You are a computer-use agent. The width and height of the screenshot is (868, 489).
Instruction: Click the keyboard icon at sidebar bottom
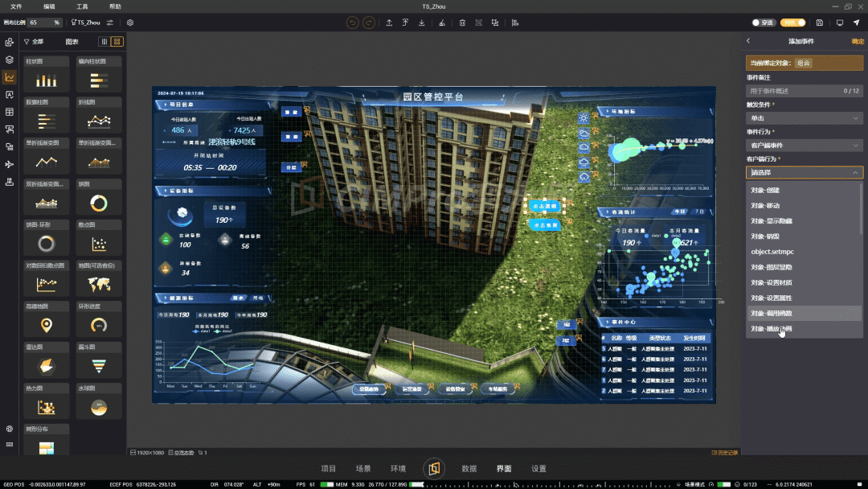10,444
